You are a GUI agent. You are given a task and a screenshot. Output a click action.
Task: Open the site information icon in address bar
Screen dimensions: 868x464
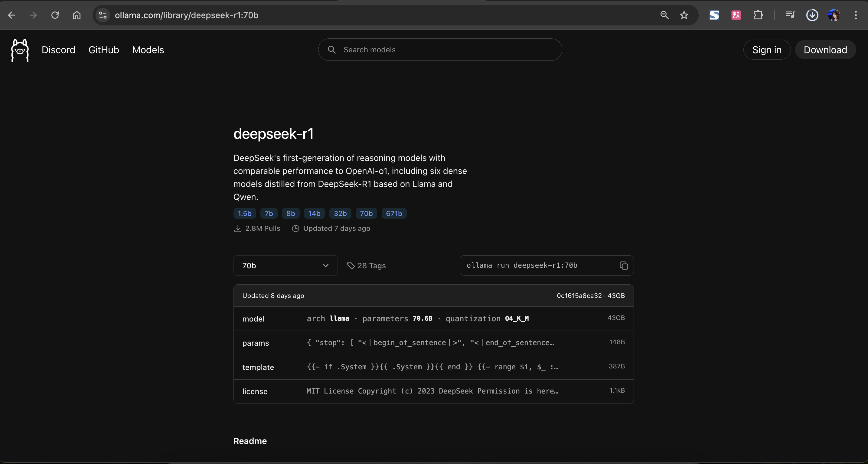tap(103, 15)
